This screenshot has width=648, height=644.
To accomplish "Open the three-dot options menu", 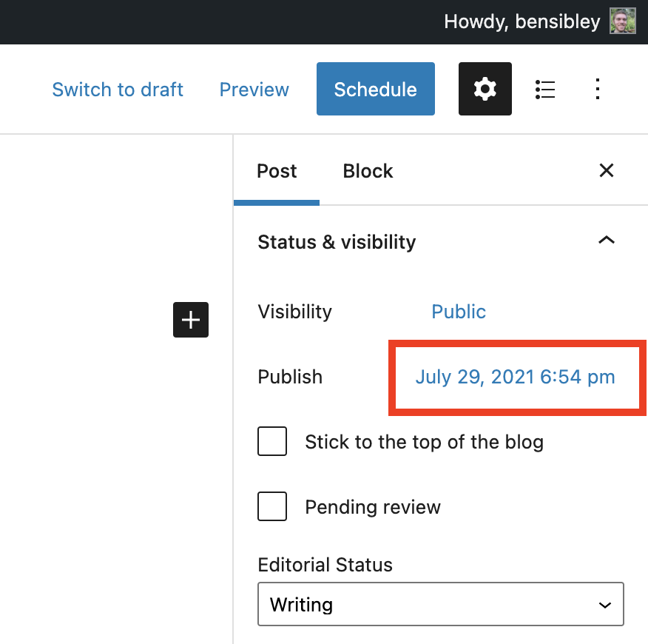I will [x=597, y=89].
